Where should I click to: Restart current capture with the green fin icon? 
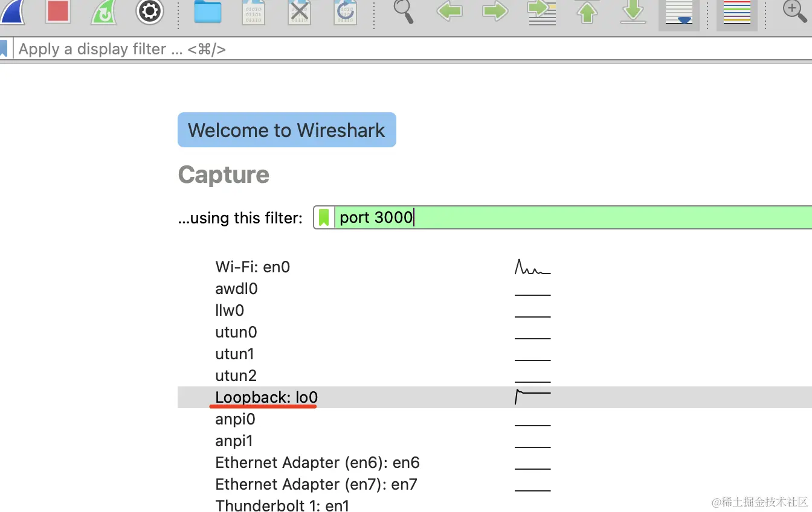(x=104, y=12)
